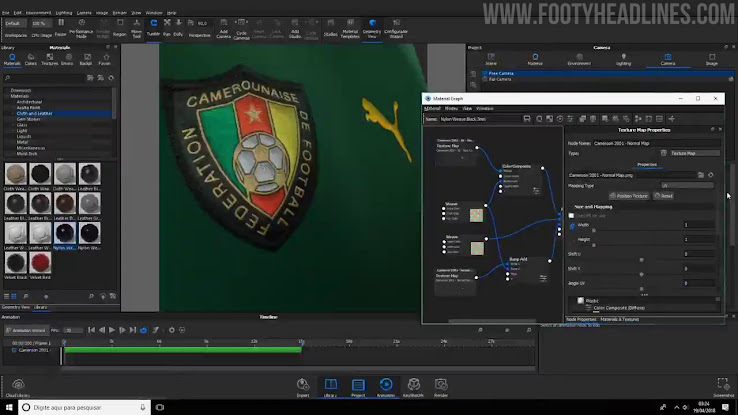Open the Render dialog from bottom bar
The width and height of the screenshot is (738, 415).
[441, 387]
